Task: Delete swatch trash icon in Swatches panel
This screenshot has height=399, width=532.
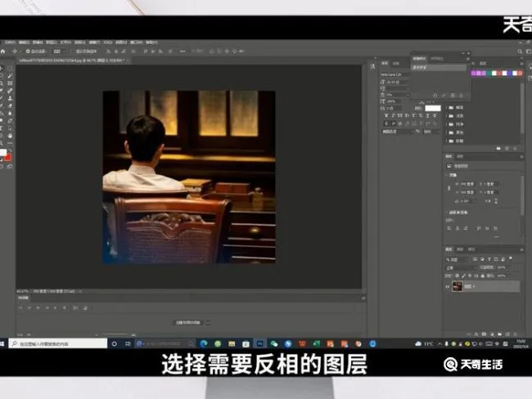Action: (515, 149)
